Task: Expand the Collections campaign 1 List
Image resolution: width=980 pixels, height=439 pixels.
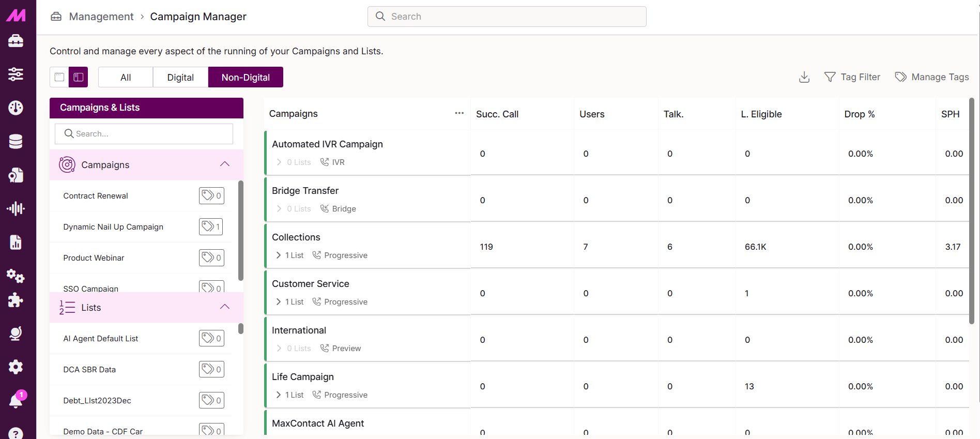Action: click(x=290, y=255)
